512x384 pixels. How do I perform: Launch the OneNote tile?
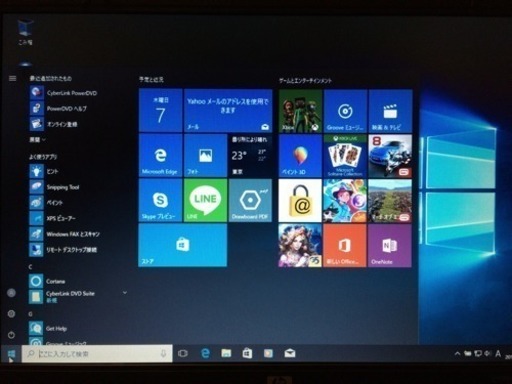(390, 245)
